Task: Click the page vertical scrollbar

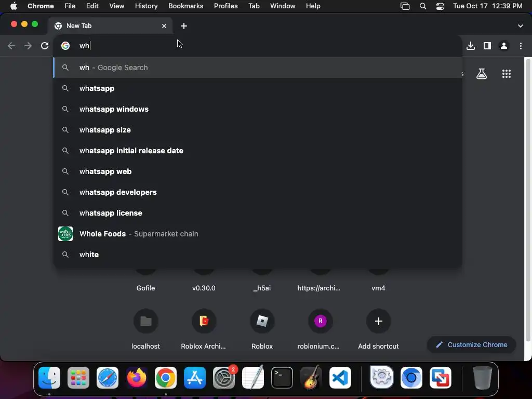Action: click(528, 199)
